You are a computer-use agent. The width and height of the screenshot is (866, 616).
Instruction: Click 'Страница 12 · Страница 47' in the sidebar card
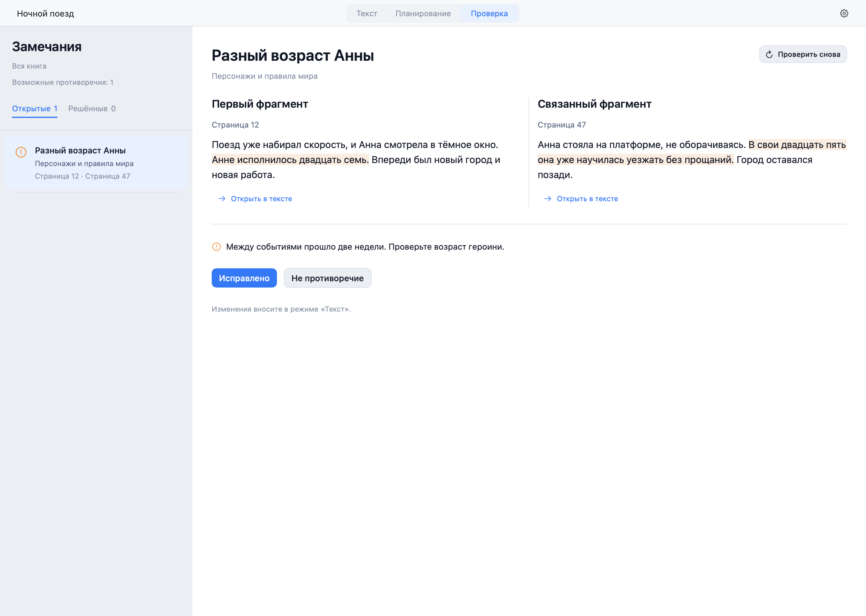(x=83, y=176)
